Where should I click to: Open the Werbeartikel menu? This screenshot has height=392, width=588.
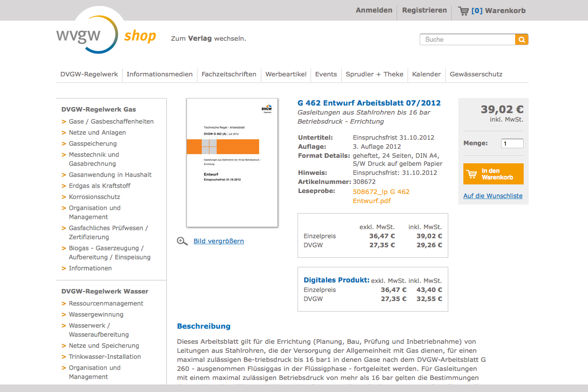[x=286, y=74]
